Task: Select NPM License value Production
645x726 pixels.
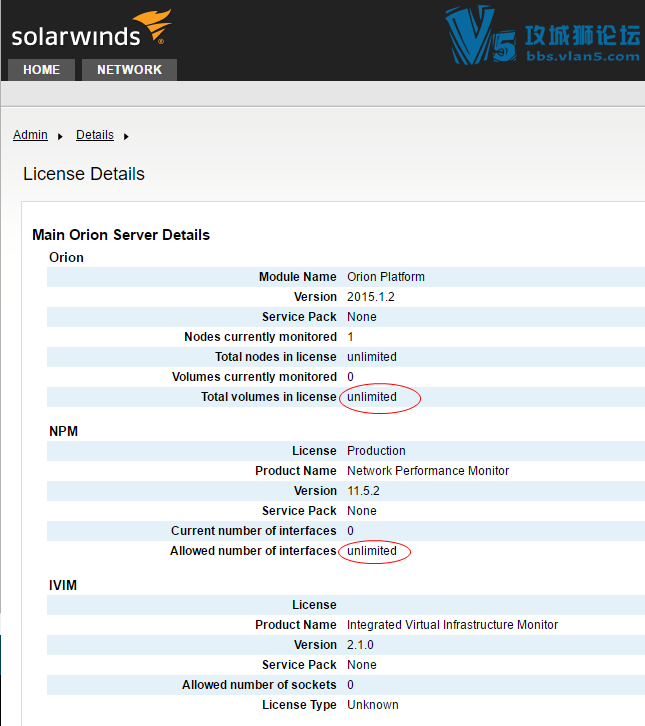Action: [376, 451]
